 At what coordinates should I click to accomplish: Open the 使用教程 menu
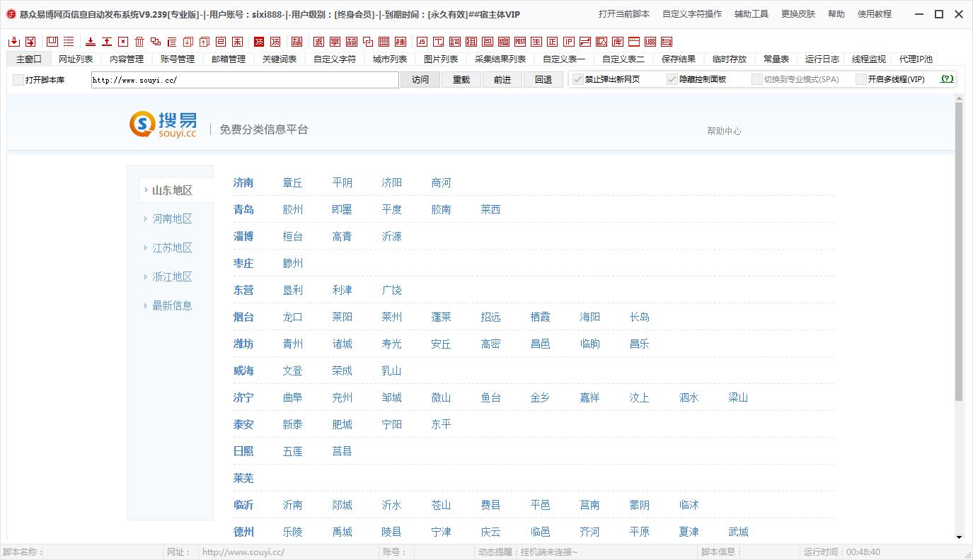pyautogui.click(x=875, y=14)
